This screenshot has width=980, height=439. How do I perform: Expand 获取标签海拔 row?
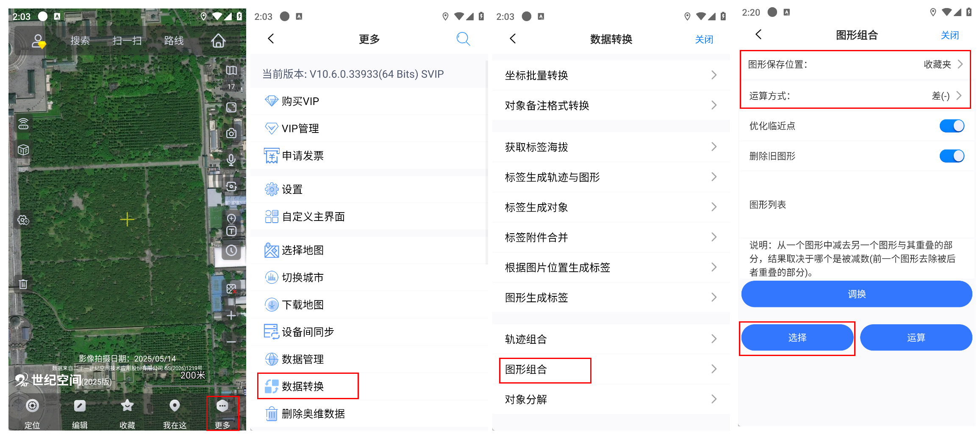pos(611,147)
